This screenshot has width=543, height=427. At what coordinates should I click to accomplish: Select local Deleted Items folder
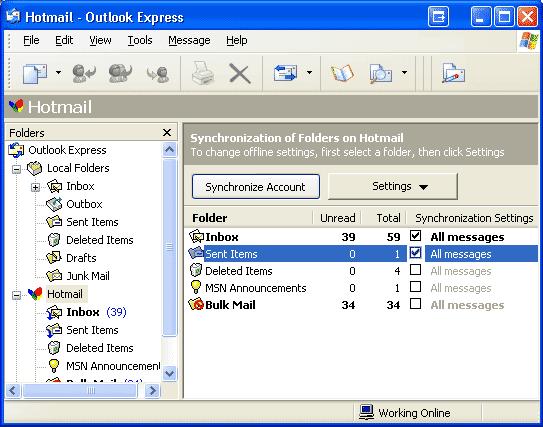tap(100, 240)
